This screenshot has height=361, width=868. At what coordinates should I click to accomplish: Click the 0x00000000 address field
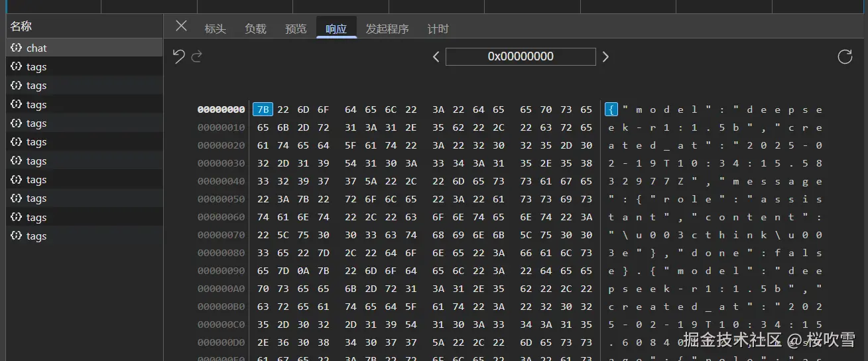click(521, 56)
